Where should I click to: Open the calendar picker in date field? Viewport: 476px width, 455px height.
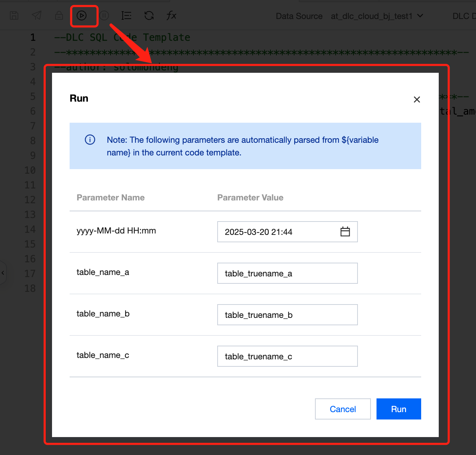pyautogui.click(x=345, y=231)
